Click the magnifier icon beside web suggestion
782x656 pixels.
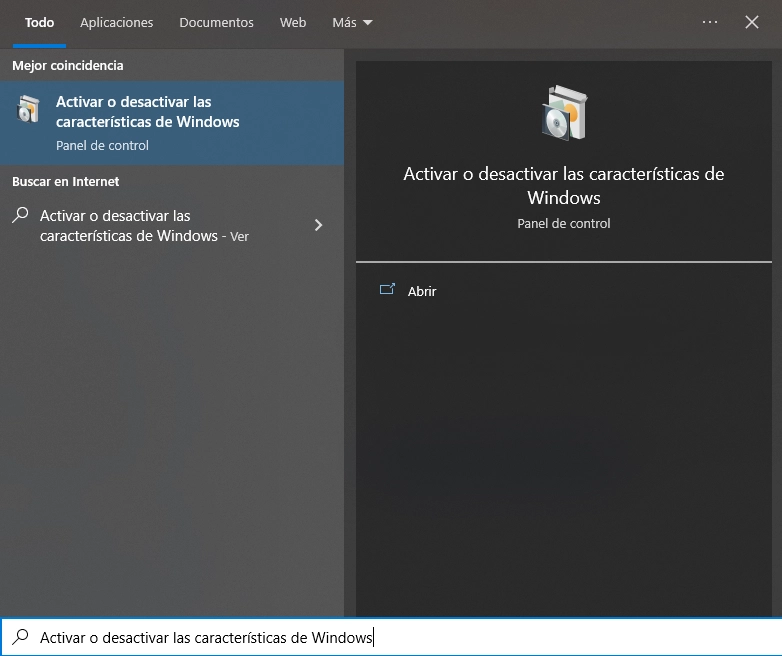pos(20,215)
